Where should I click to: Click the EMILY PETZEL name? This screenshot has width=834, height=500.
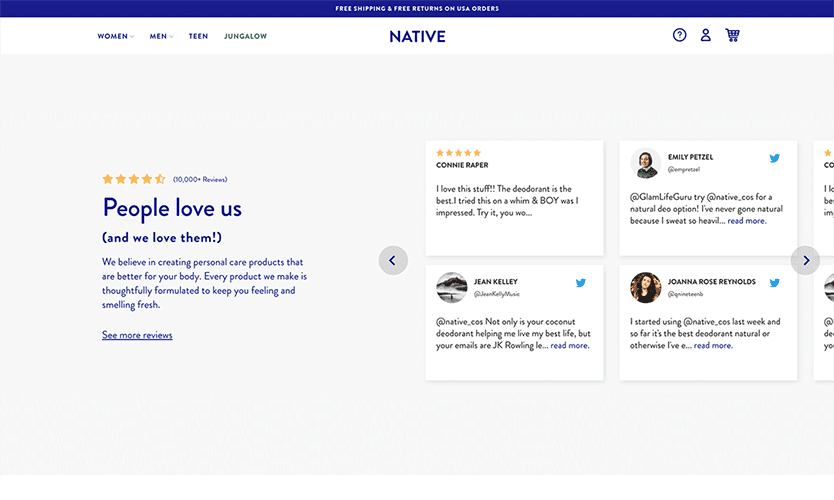click(690, 157)
